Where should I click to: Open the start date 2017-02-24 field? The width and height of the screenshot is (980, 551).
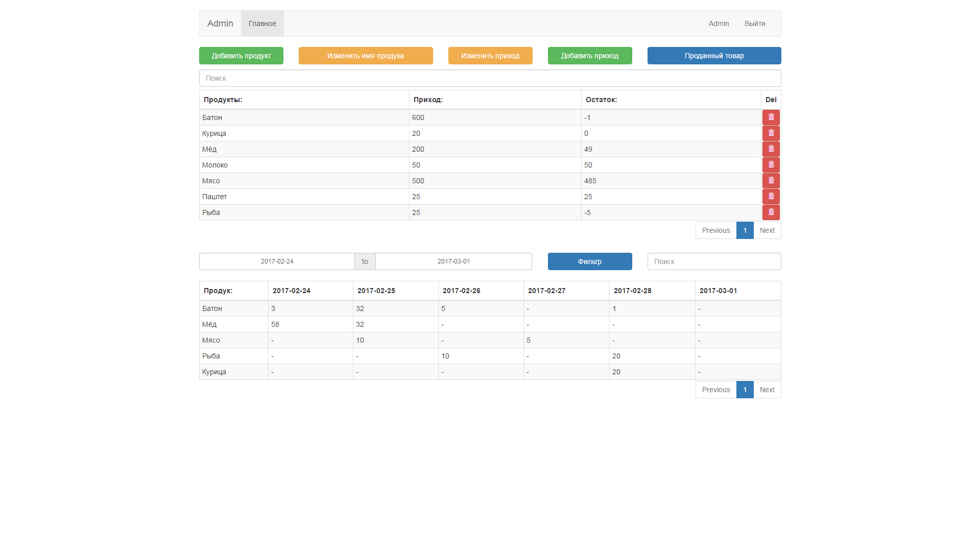coord(277,261)
